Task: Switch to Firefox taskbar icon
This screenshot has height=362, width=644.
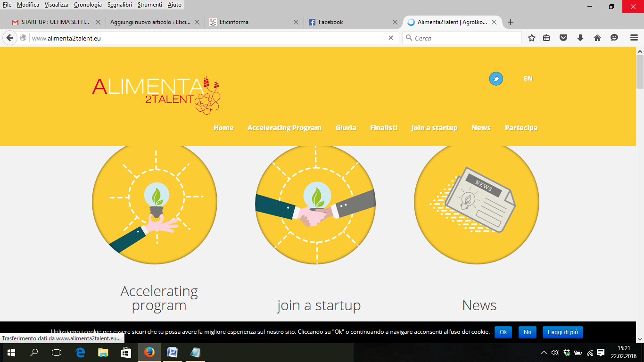Action: (x=149, y=353)
